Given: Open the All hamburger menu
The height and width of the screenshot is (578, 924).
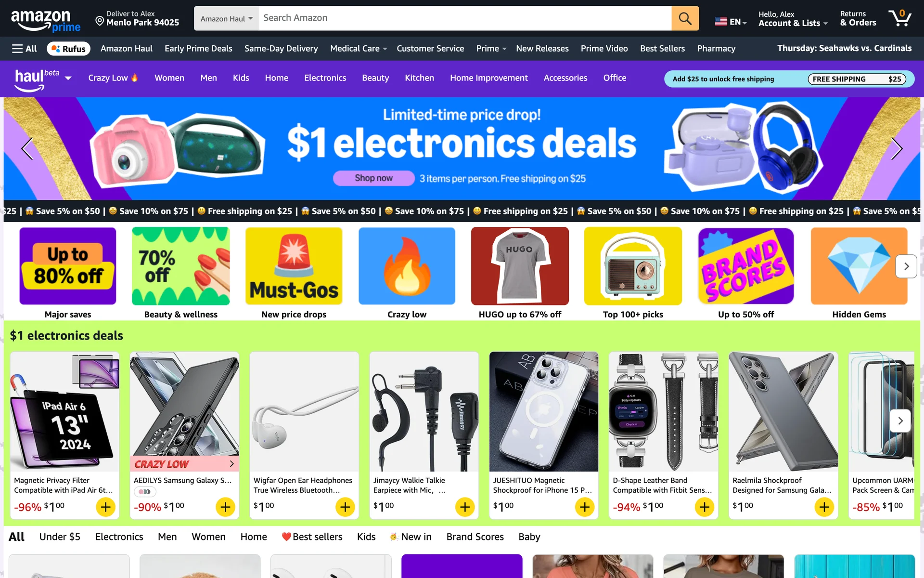Looking at the screenshot, I should click(25, 49).
